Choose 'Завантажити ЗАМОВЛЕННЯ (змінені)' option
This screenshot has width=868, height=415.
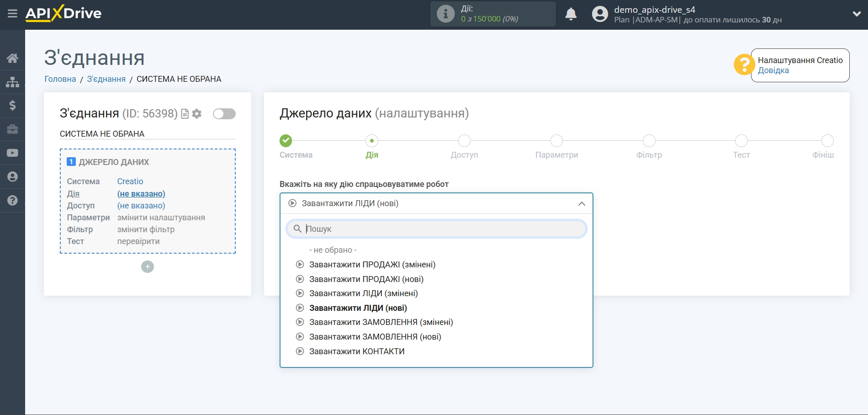[381, 322]
